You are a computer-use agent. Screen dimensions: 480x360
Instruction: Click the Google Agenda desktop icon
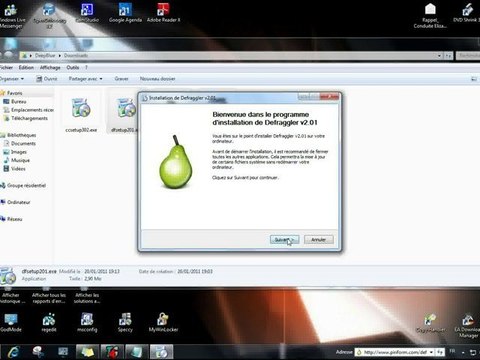point(125,13)
